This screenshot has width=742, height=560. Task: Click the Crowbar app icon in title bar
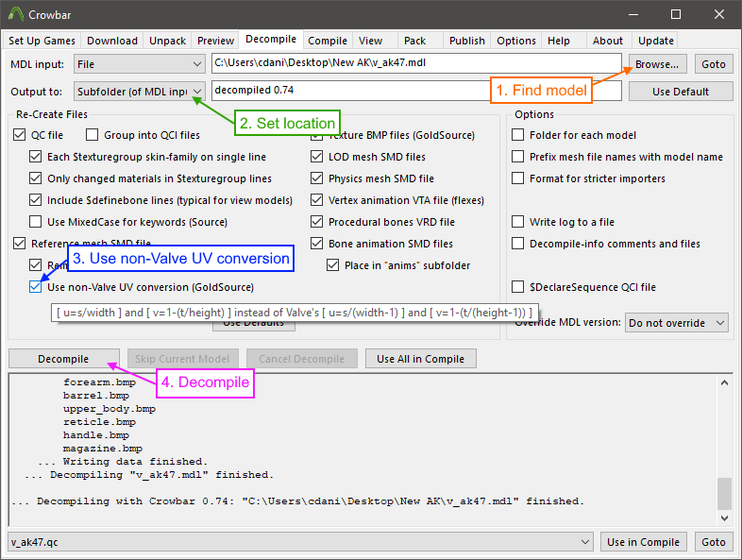16,14
